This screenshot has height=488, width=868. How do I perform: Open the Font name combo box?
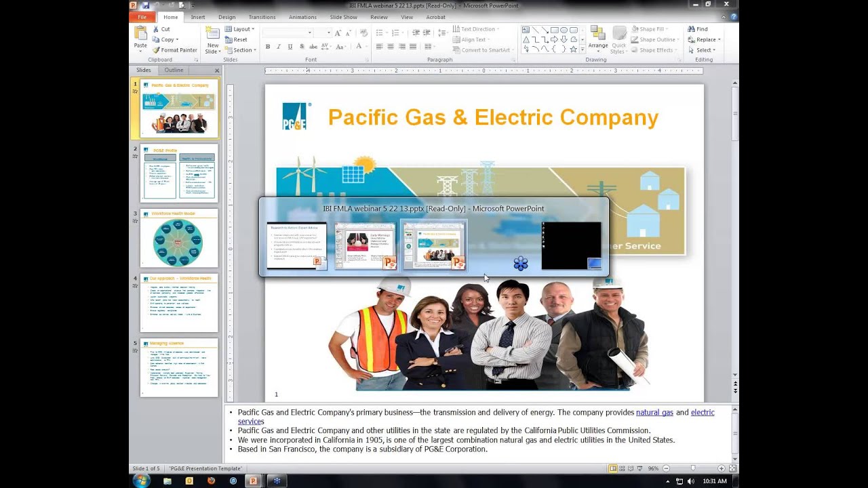288,33
